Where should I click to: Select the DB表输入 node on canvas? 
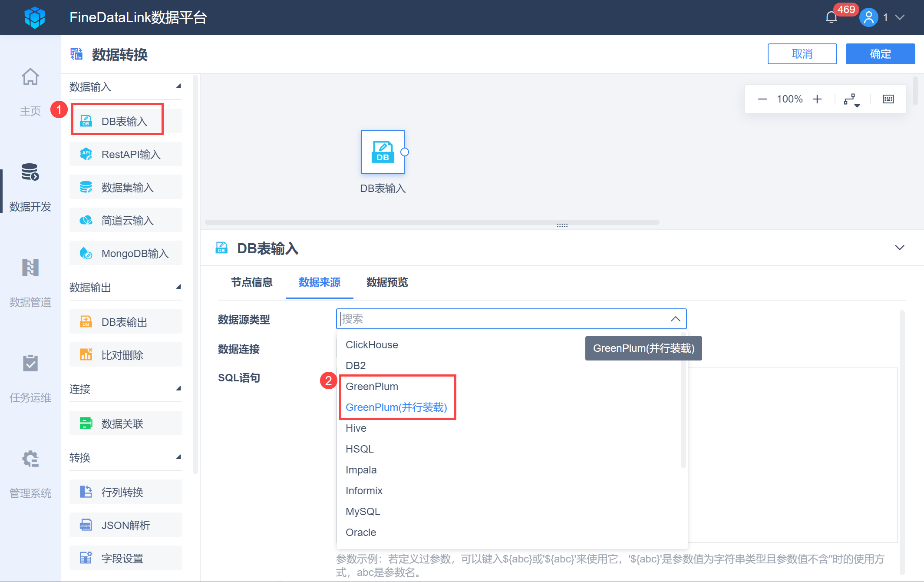tap(383, 152)
